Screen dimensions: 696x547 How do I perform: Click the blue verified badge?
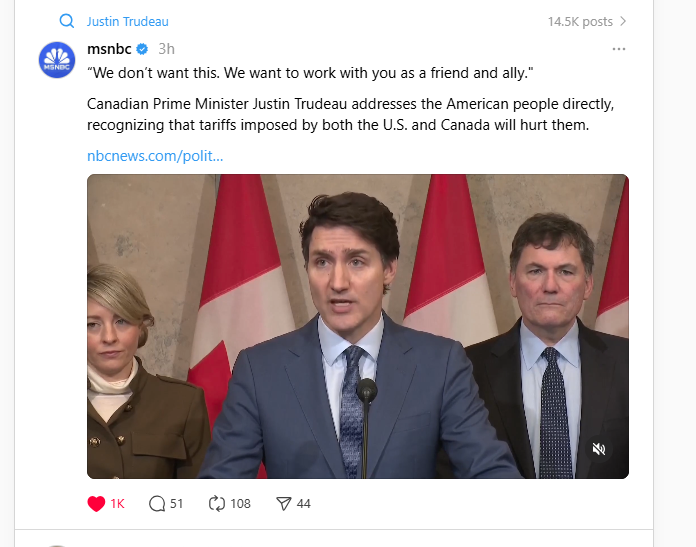click(143, 49)
